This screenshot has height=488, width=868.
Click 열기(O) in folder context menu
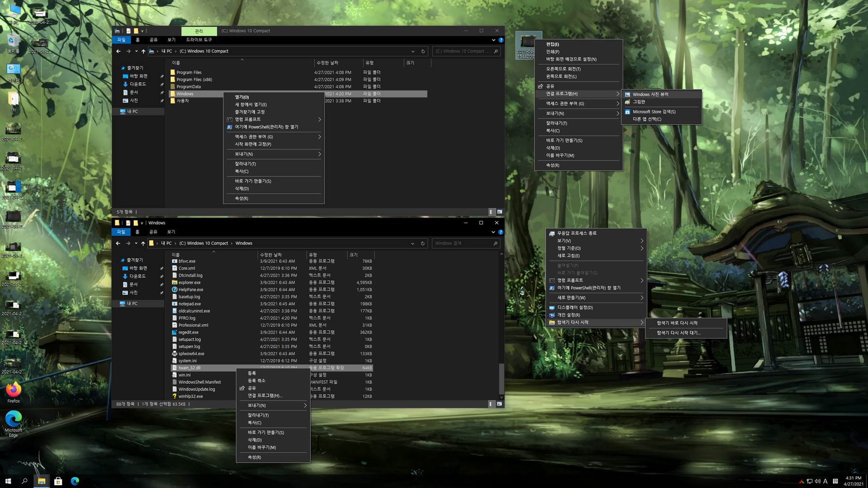coord(274,97)
